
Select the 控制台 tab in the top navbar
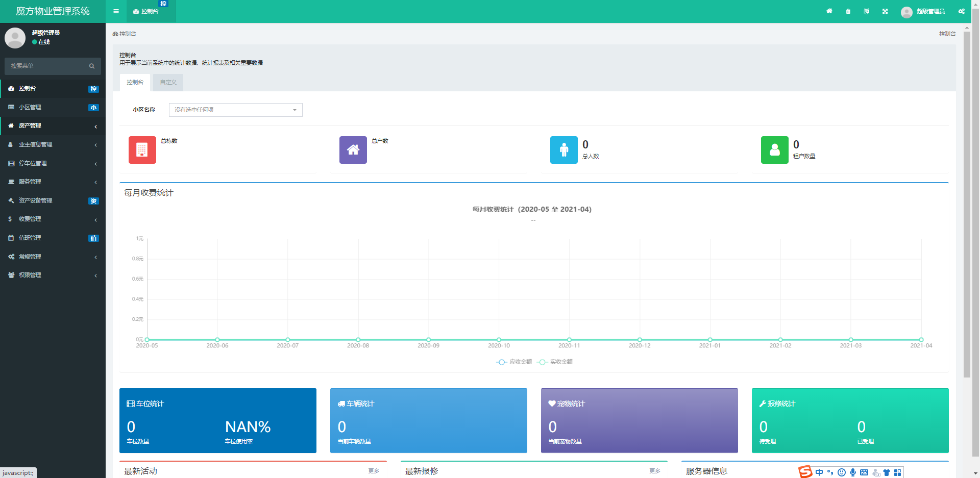coord(151,11)
